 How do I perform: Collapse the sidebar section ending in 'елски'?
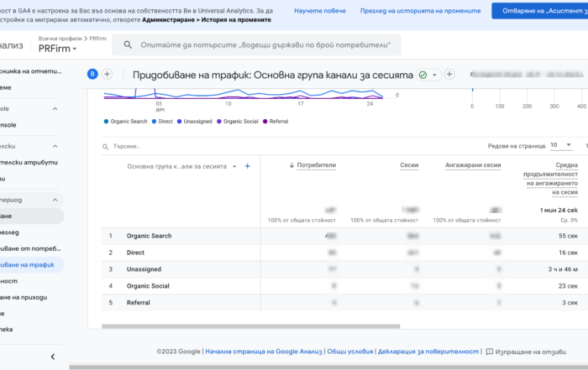[55, 146]
